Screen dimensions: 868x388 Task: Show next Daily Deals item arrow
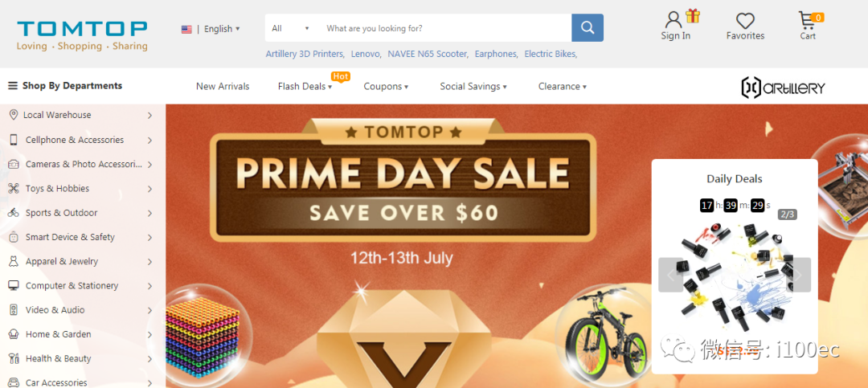(x=798, y=275)
